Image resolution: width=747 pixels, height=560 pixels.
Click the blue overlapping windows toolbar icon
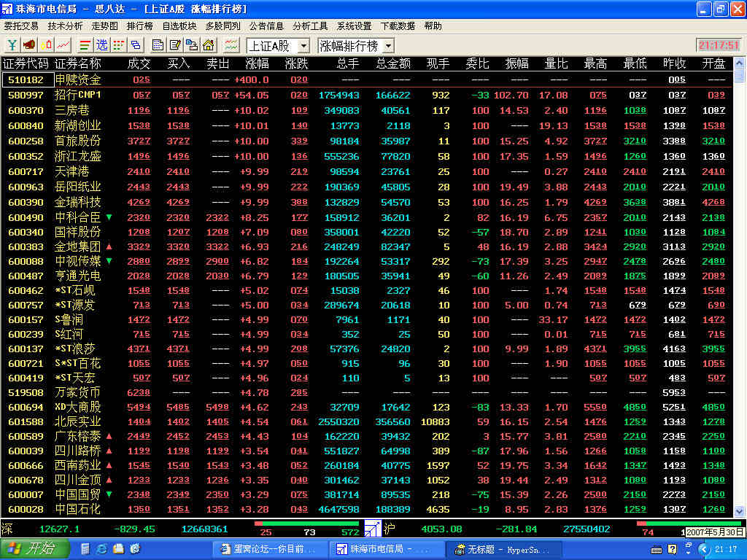coord(136,45)
